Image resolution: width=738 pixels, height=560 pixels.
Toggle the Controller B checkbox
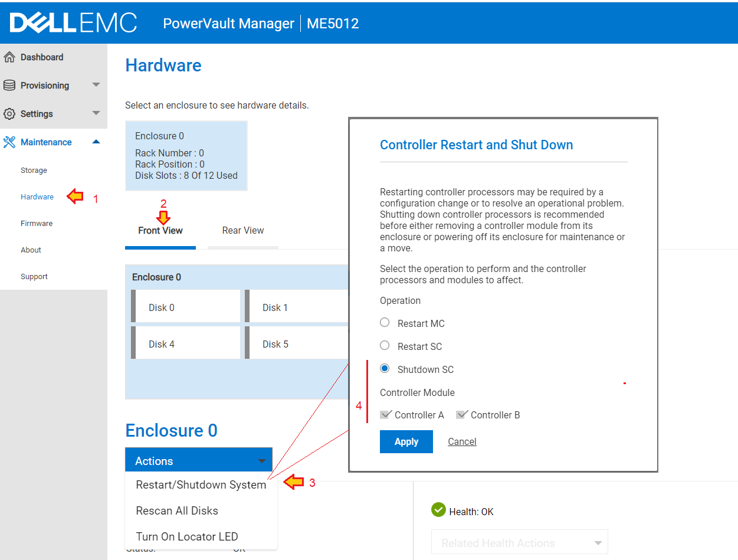tap(462, 414)
